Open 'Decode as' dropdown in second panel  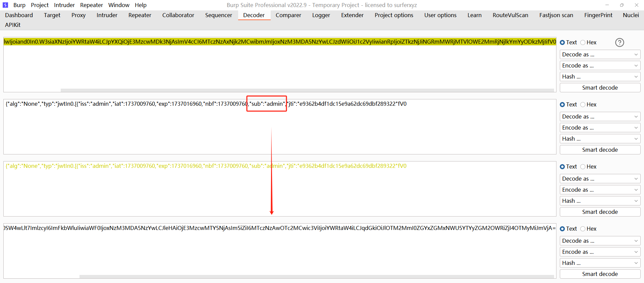600,116
